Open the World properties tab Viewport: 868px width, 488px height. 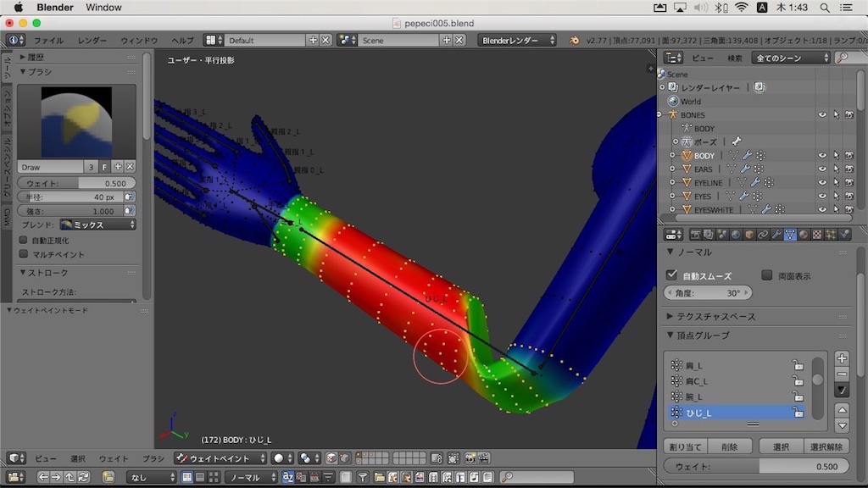736,235
